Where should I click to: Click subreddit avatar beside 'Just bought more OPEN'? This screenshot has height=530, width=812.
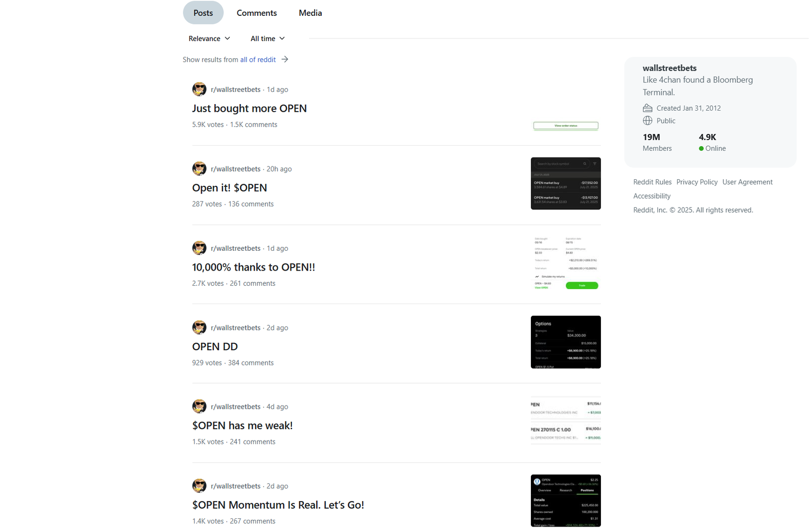199,89
